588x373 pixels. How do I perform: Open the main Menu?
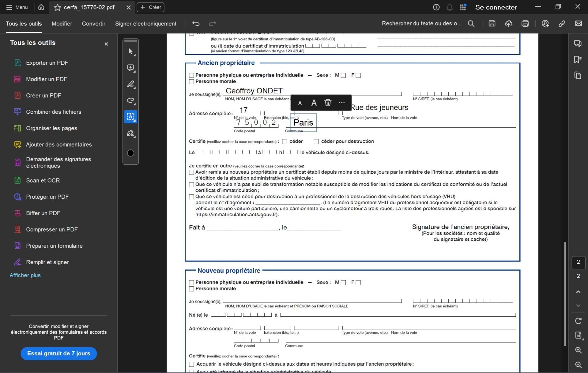(x=17, y=7)
